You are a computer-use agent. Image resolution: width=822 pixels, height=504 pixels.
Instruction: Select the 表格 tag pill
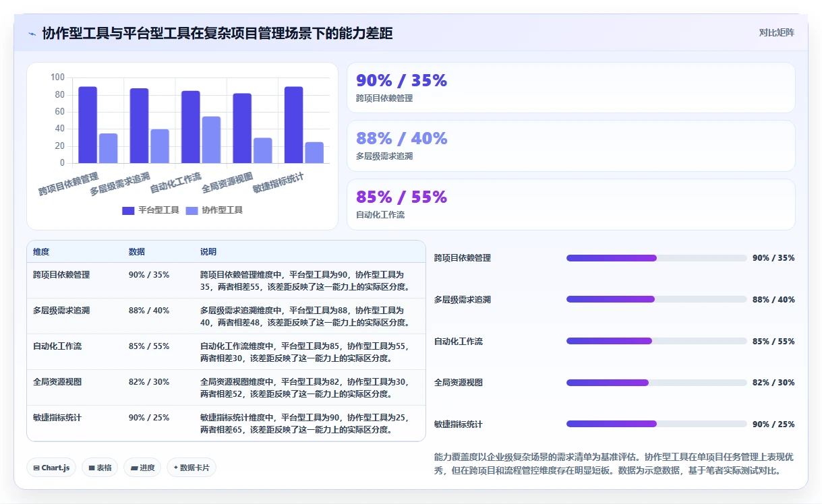pyautogui.click(x=100, y=468)
